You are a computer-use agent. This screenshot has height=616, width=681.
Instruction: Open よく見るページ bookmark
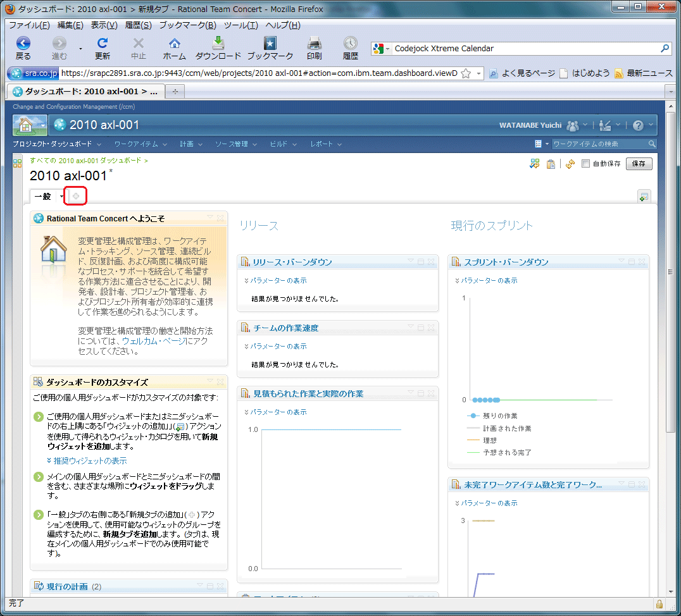coord(523,73)
